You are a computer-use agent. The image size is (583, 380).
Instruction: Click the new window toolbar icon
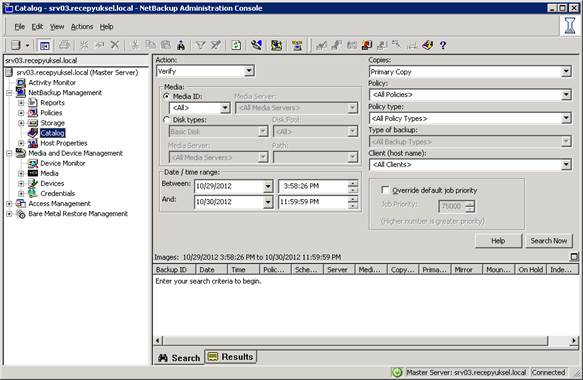point(16,45)
